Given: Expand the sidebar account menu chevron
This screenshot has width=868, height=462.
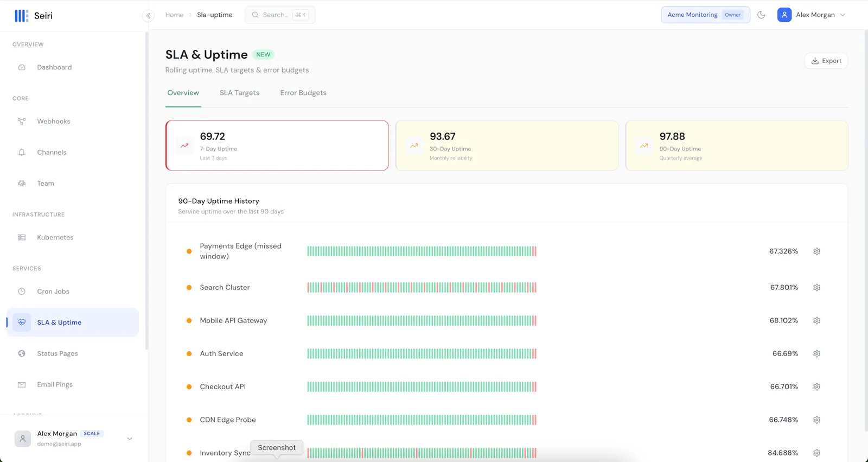Looking at the screenshot, I should 130,439.
